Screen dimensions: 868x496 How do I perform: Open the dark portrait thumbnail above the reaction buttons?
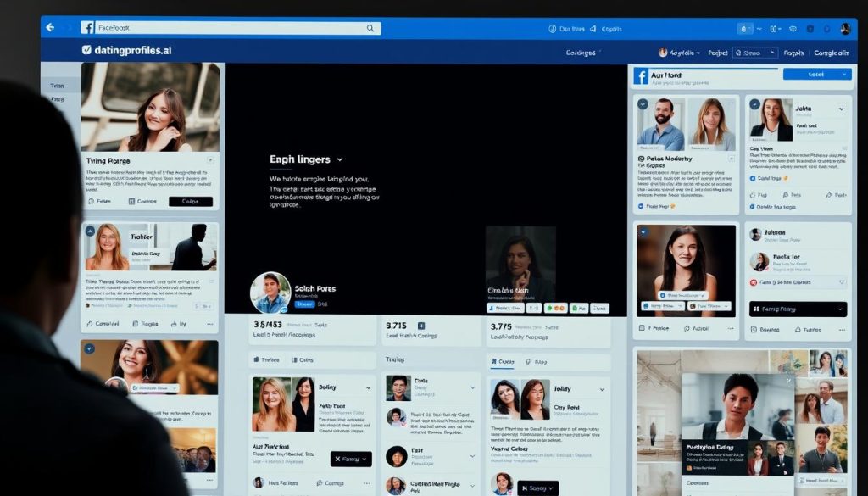click(x=520, y=263)
